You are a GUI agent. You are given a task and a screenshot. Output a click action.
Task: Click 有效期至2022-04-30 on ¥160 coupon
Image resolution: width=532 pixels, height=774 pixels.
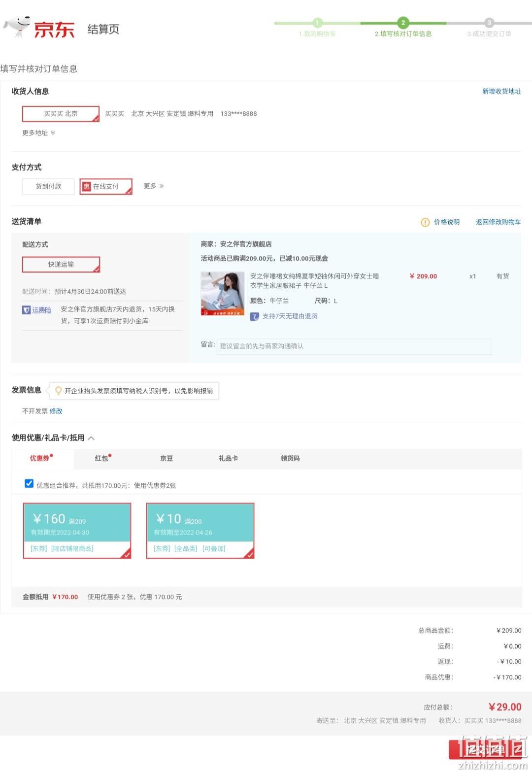click(60, 533)
